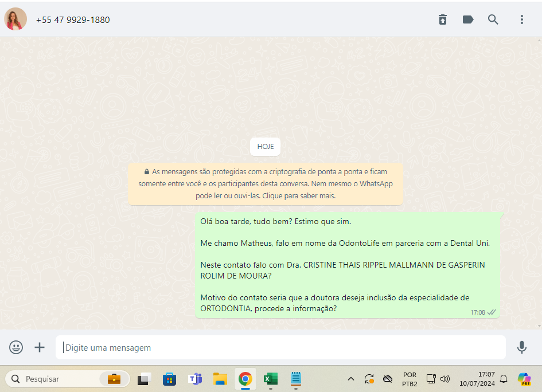This screenshot has width=542, height=392.
Task: Open the notifications bell icon
Action: (x=504, y=379)
